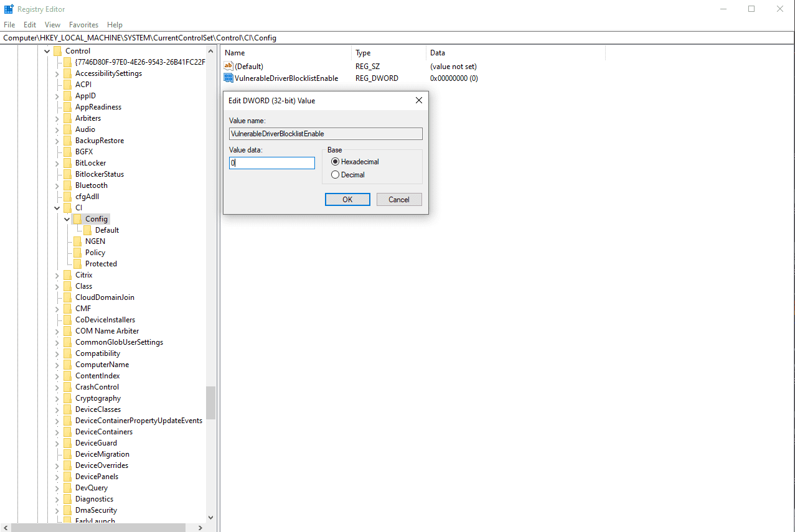This screenshot has height=532, width=795.
Task: Click the Diagnostics folder icon
Action: pyautogui.click(x=67, y=499)
